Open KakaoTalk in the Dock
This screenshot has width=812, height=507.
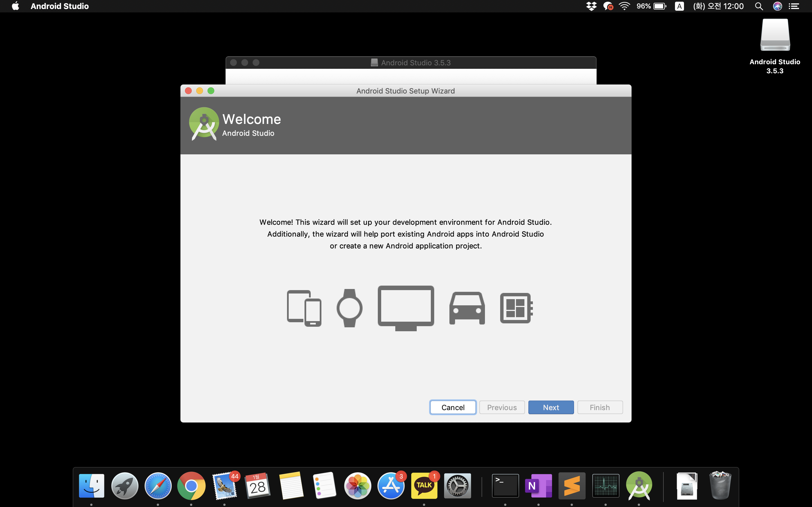[x=424, y=486]
